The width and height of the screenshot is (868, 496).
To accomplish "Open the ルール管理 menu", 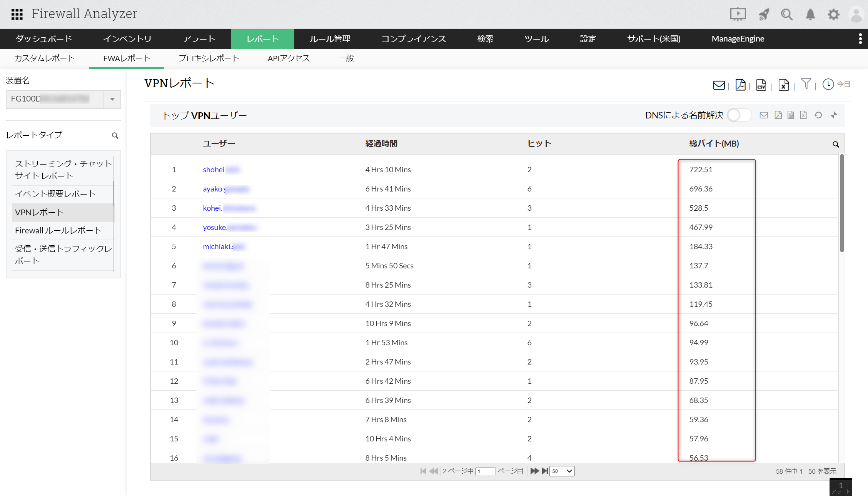I will (x=330, y=39).
